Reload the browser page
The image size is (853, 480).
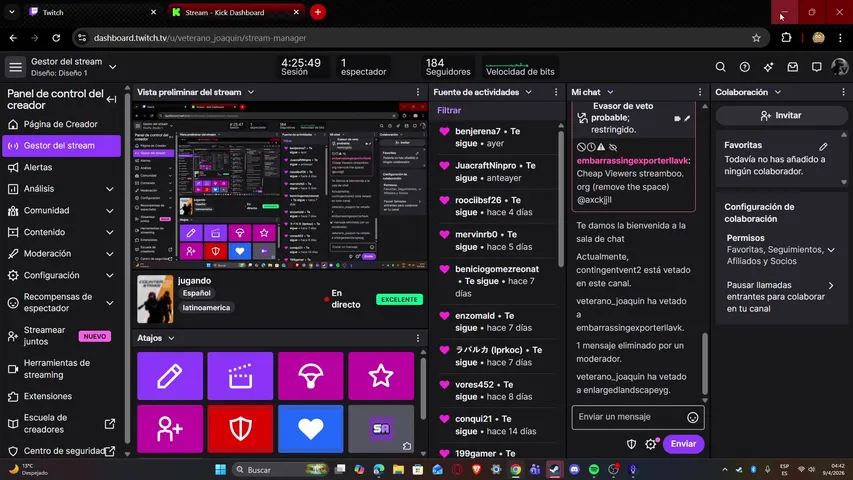[56, 38]
